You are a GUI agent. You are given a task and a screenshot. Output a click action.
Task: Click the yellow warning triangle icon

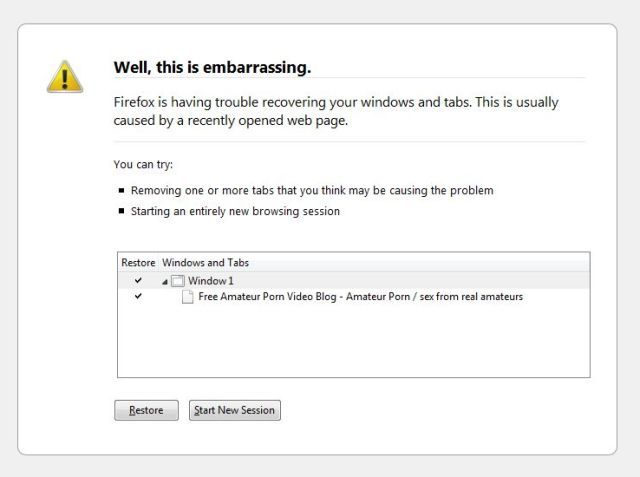pos(63,76)
